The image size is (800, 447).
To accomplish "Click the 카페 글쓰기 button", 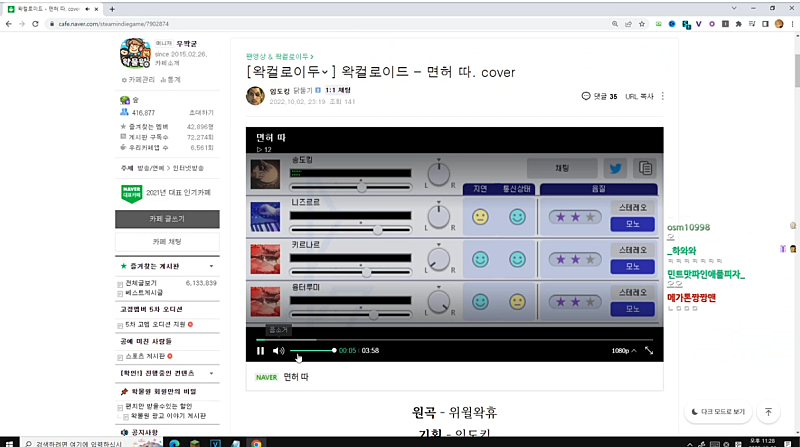I will point(167,219).
